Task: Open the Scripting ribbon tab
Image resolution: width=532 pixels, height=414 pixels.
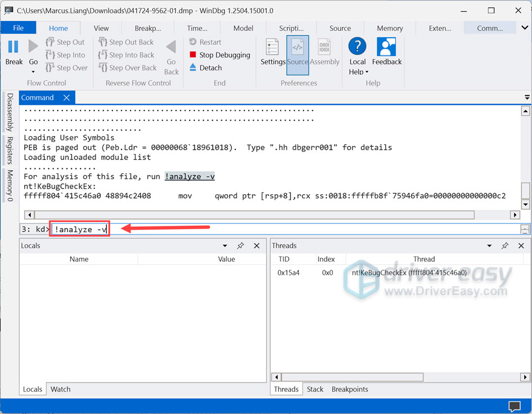Action: (x=292, y=28)
